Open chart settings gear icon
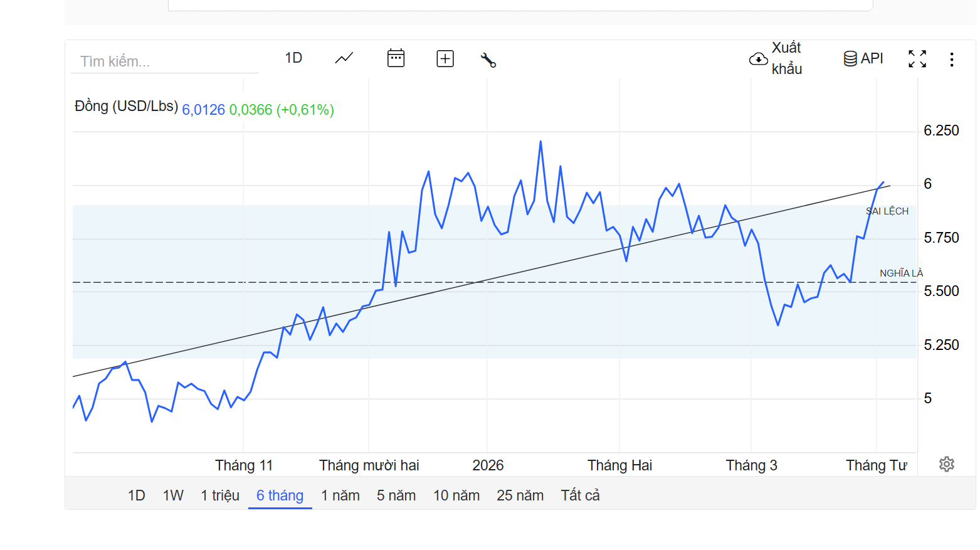This screenshot has width=980, height=550. (x=946, y=464)
